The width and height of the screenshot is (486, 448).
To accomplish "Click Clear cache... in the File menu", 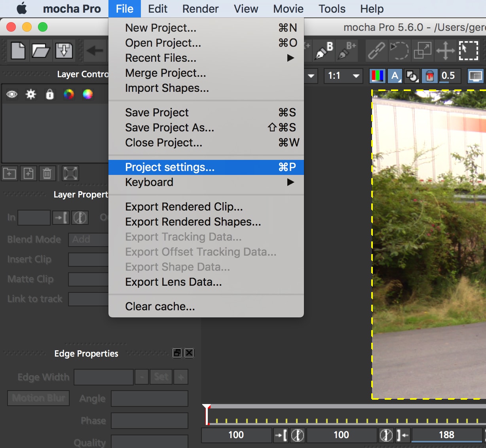I will [160, 307].
